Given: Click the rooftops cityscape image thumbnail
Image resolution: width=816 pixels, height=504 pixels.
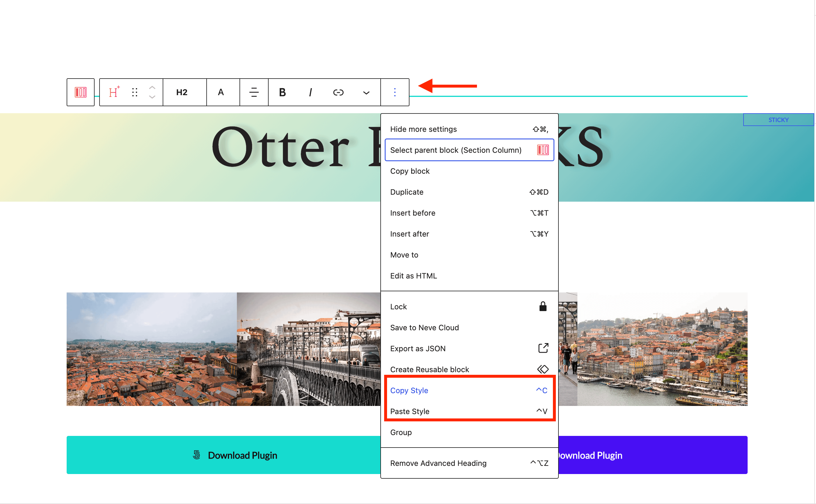Looking at the screenshot, I should pyautogui.click(x=152, y=349).
